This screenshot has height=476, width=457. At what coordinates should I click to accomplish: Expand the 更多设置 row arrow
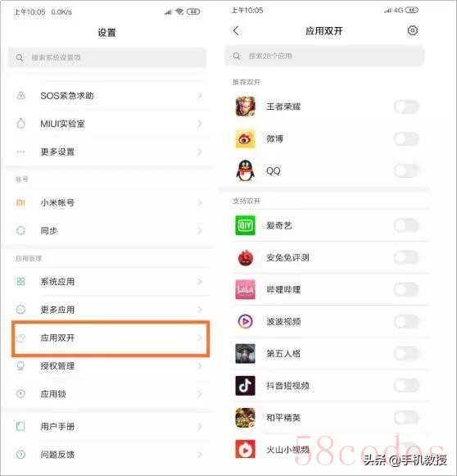[x=199, y=152]
